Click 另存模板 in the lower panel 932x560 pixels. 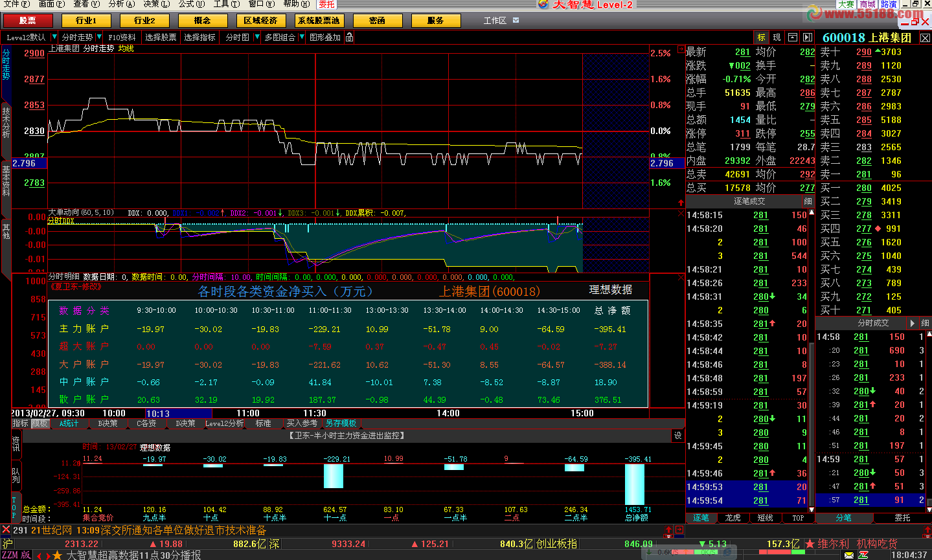coord(341,423)
